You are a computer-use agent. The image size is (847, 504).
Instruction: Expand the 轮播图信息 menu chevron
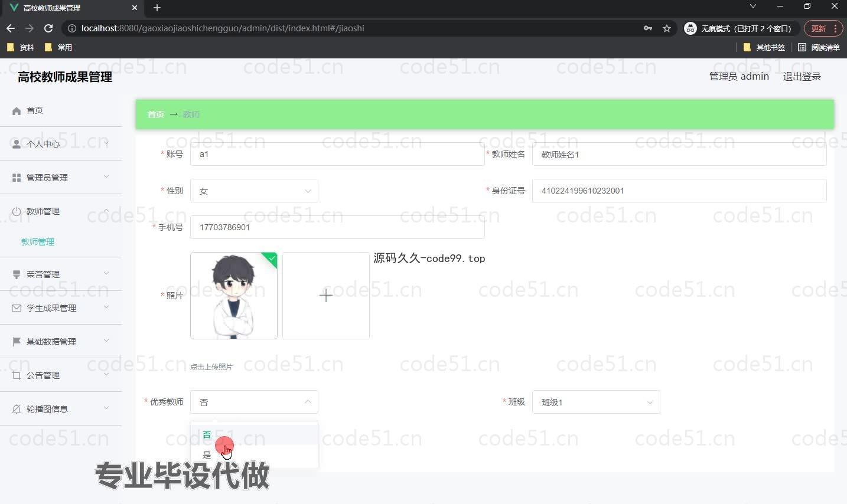coord(106,408)
